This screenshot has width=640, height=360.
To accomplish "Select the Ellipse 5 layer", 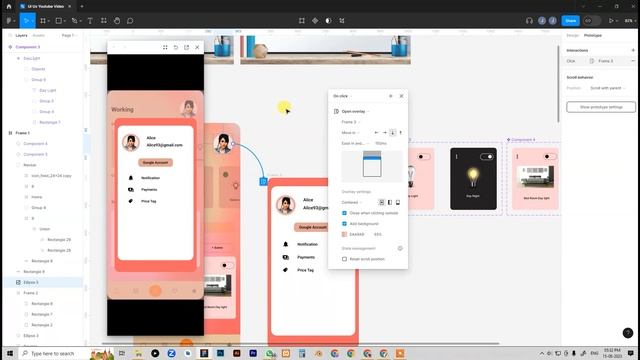I will [x=43, y=282].
